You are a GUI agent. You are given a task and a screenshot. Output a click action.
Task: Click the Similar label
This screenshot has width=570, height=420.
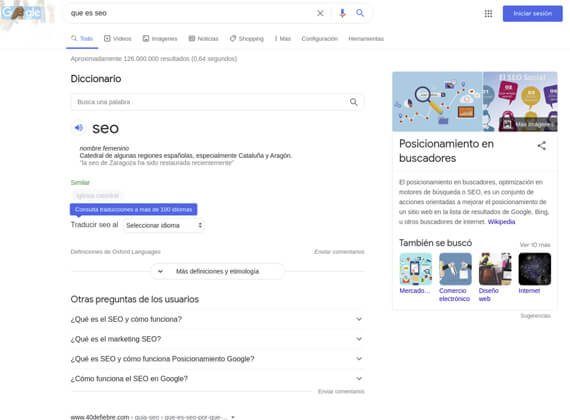pos(80,183)
